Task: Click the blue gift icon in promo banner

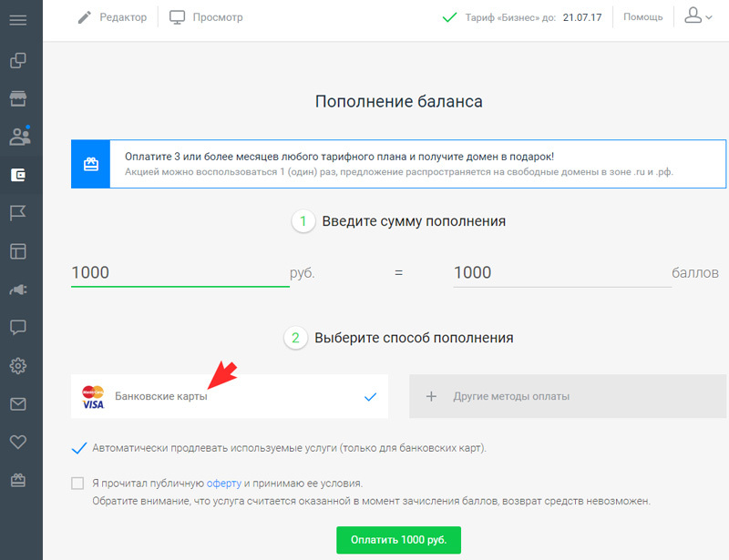Action: 90,164
